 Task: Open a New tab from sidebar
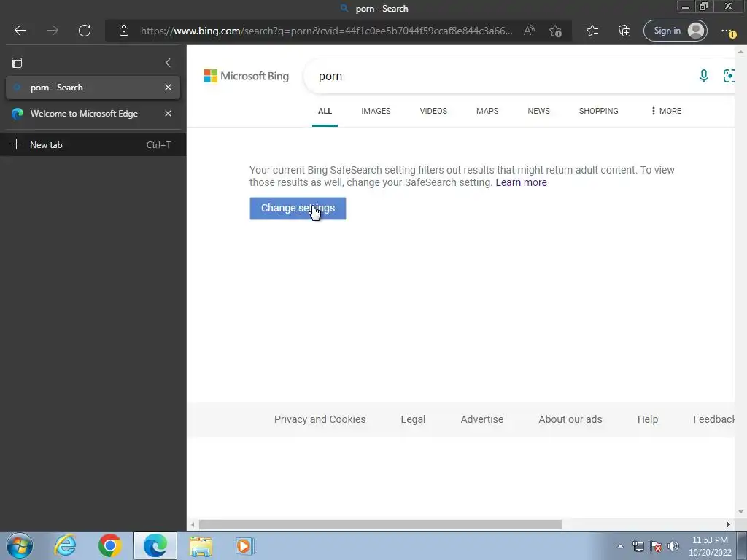pos(93,145)
